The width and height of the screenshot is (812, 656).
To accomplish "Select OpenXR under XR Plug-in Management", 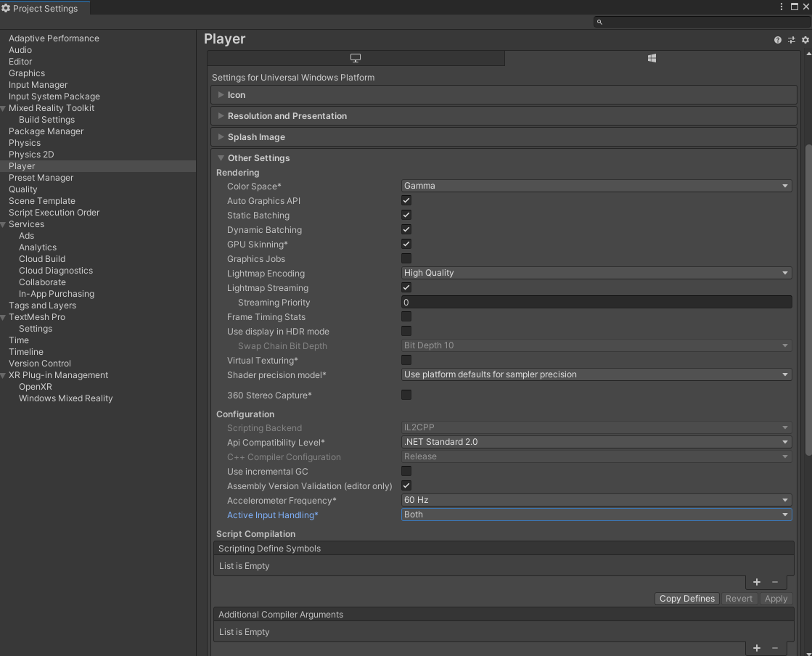I will [x=36, y=387].
